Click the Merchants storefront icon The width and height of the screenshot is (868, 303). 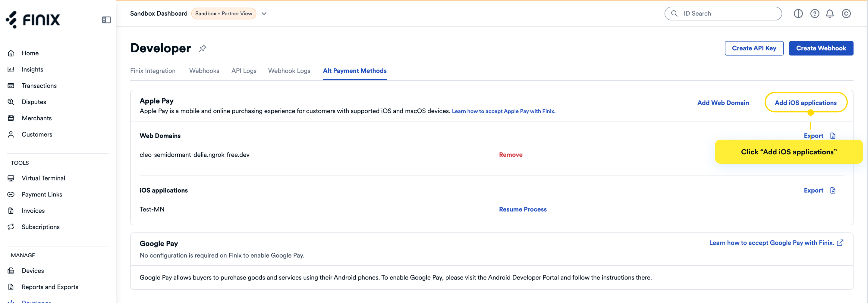tap(11, 118)
